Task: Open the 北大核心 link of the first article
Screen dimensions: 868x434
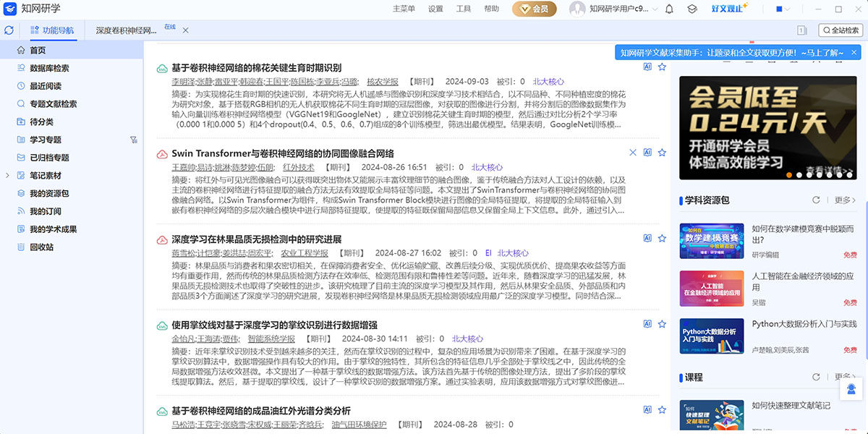Action: 548,82
